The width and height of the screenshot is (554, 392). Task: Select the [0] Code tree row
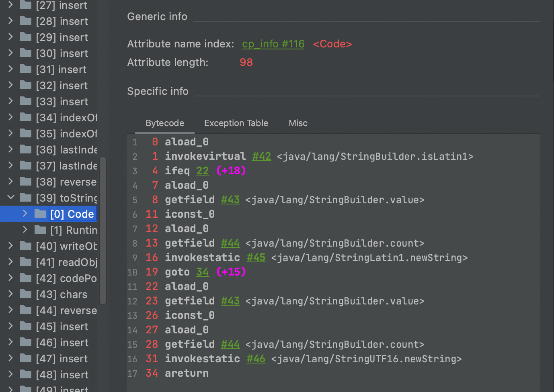pos(49,214)
